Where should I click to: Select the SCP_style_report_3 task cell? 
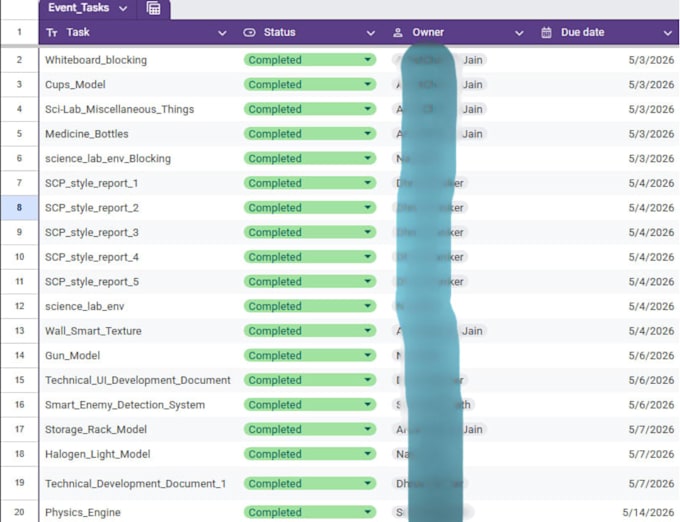(138, 232)
